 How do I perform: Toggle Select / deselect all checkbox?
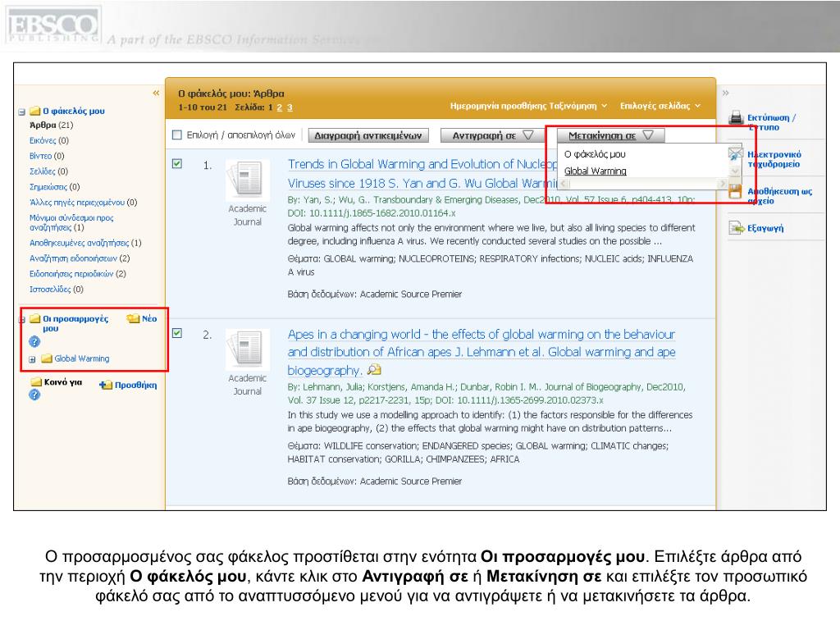coord(177,135)
